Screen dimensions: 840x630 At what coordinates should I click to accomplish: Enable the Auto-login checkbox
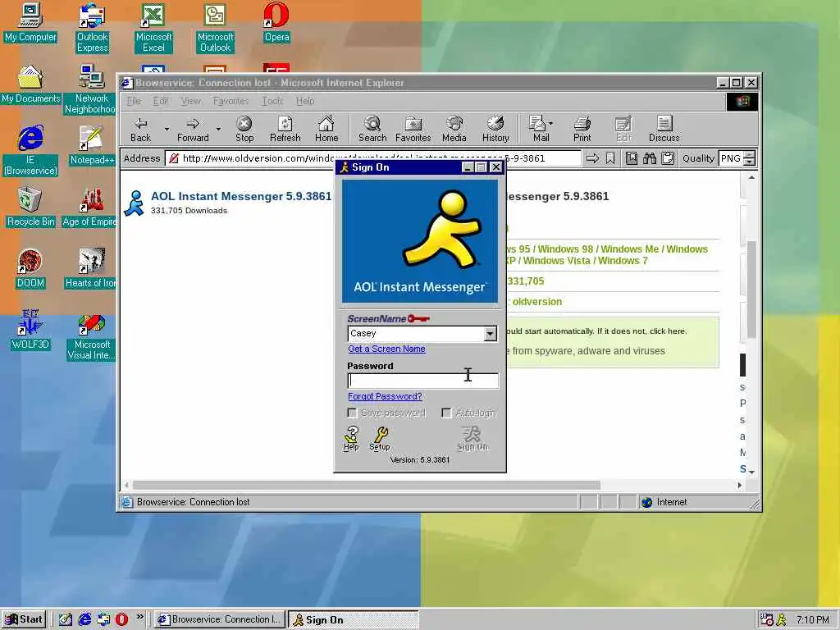point(446,413)
